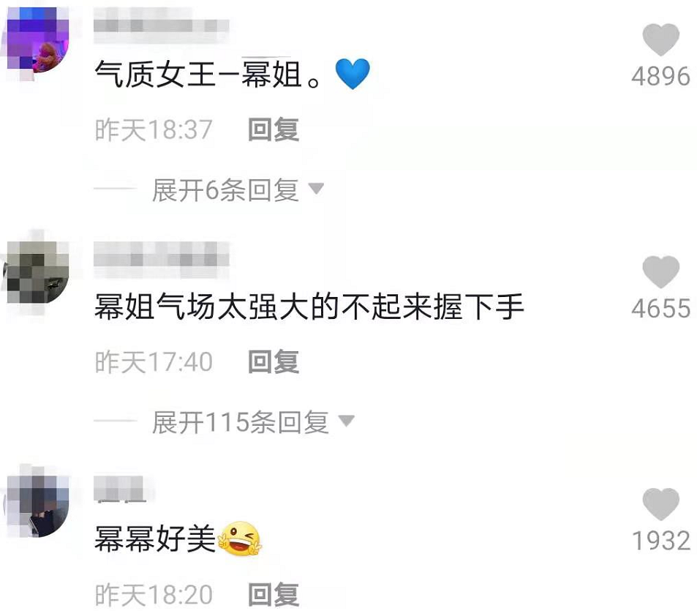Expand the 6 replies under the first comment
Viewport: 697px width, 616px height.
pos(225,190)
